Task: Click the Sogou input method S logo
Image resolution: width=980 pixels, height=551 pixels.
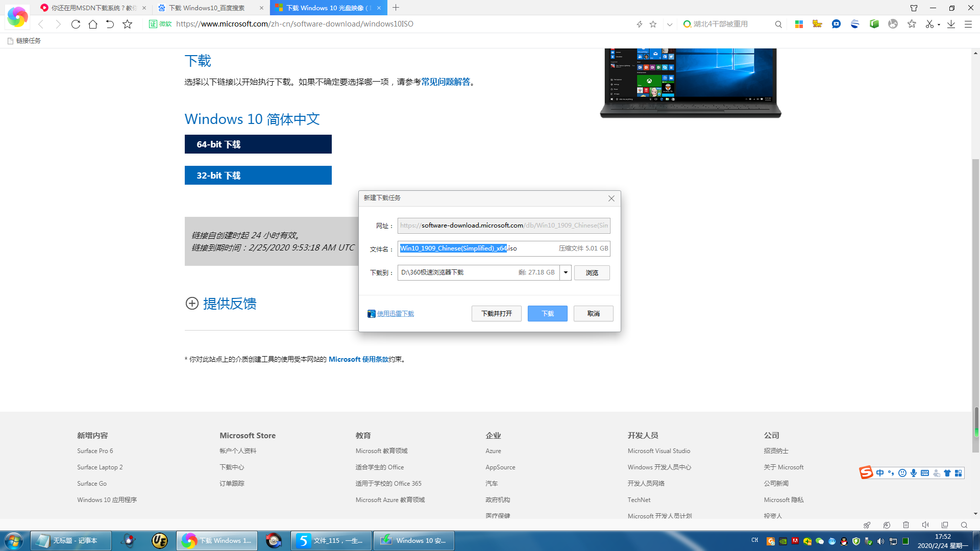Action: point(866,473)
